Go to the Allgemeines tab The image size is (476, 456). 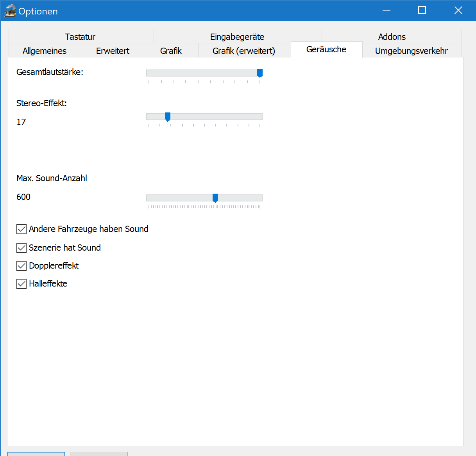pyautogui.click(x=45, y=51)
